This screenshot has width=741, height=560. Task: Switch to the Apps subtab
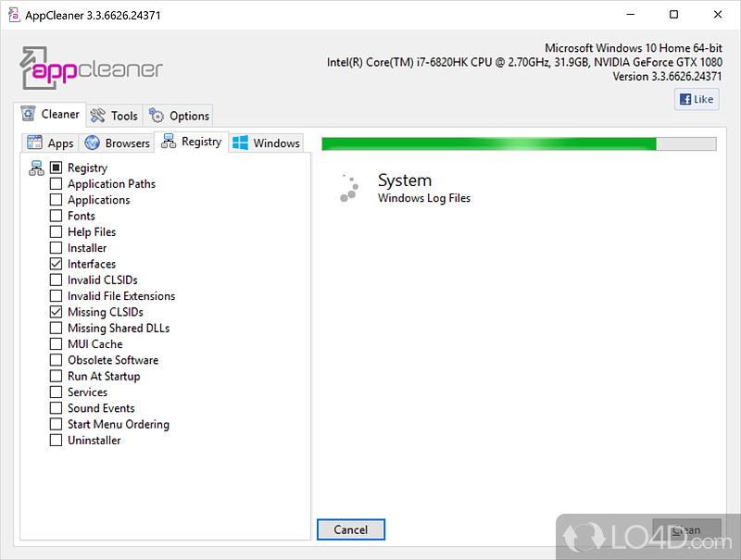tap(50, 143)
